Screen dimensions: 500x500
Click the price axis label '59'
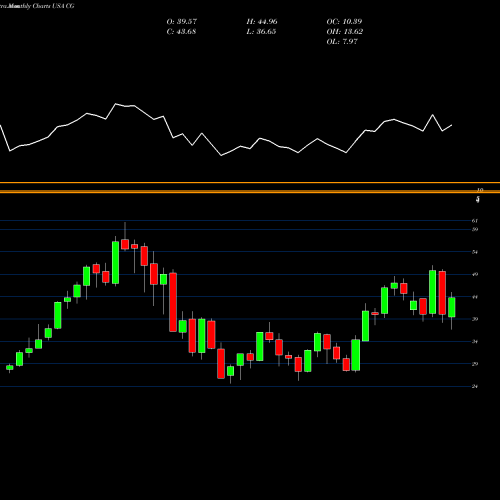point(475,229)
